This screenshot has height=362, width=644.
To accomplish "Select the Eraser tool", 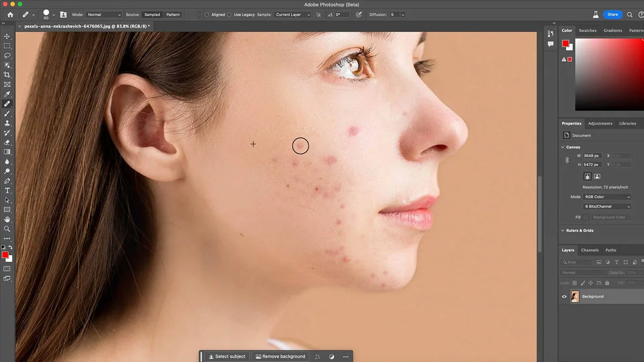I will 8,143.
